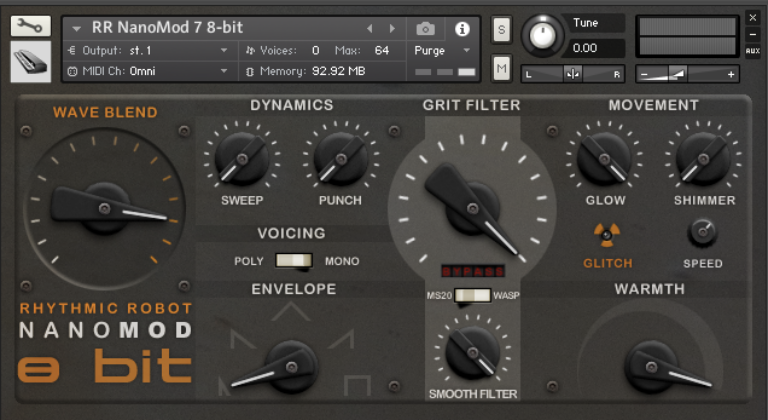Click the large Wave Blend knob

click(x=104, y=209)
